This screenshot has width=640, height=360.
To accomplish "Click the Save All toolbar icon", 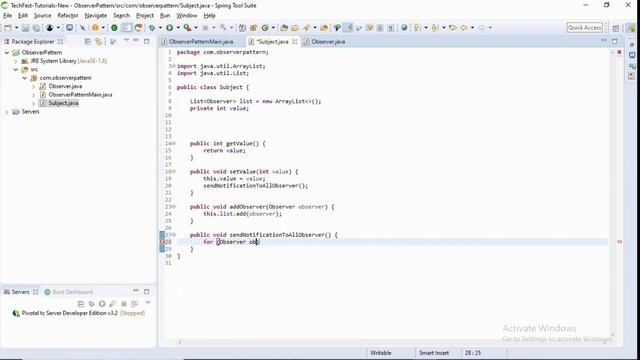I will 36,28.
